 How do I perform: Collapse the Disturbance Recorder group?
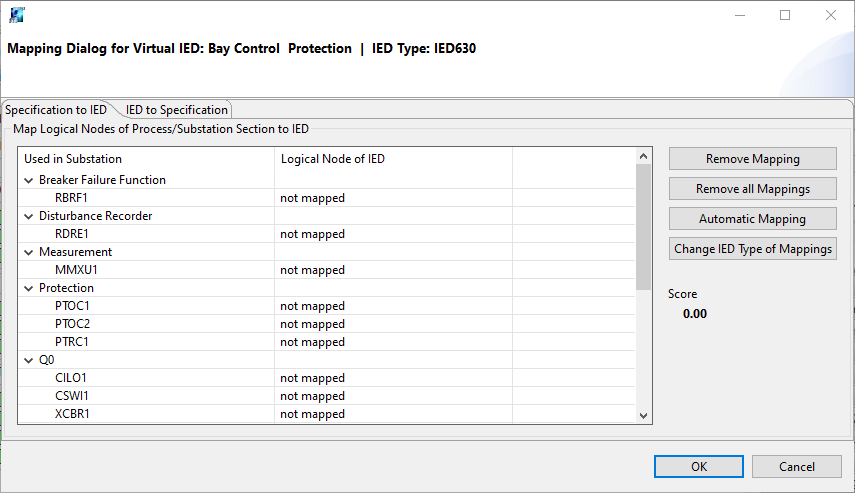point(28,216)
